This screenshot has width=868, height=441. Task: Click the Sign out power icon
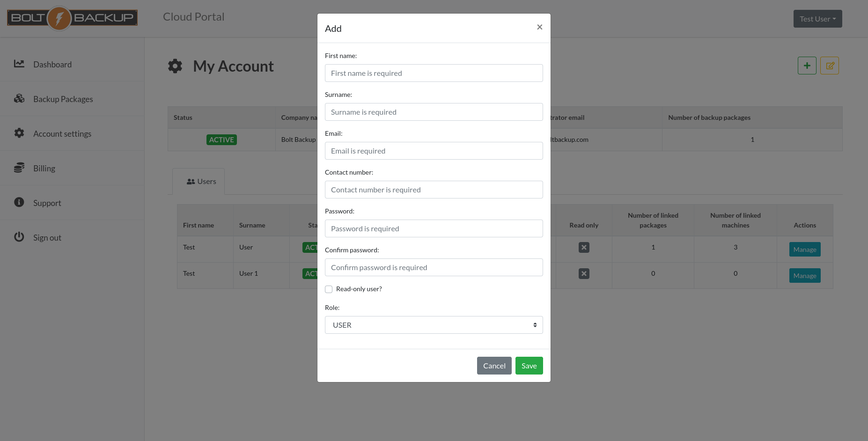tap(19, 237)
